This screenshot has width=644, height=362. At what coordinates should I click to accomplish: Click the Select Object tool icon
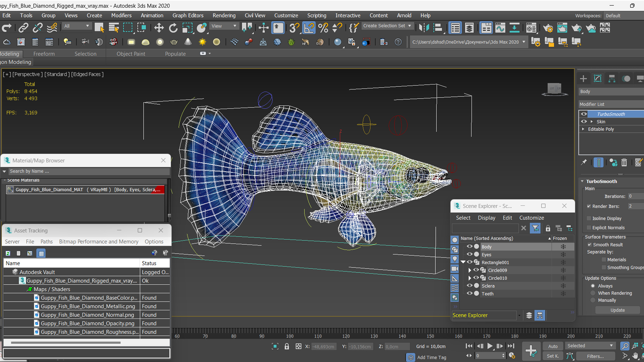pos(99,27)
